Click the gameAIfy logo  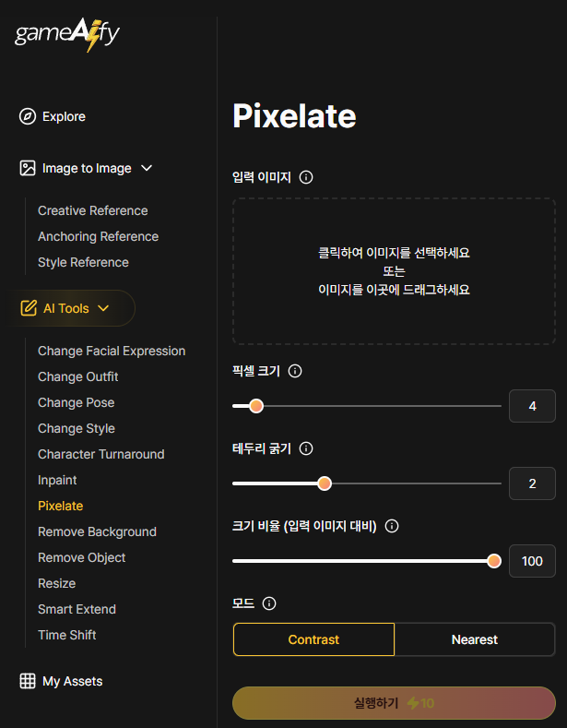click(x=67, y=34)
